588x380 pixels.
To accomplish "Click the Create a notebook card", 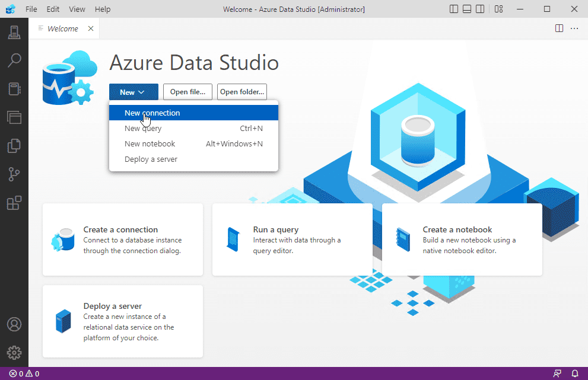I will pos(462,240).
